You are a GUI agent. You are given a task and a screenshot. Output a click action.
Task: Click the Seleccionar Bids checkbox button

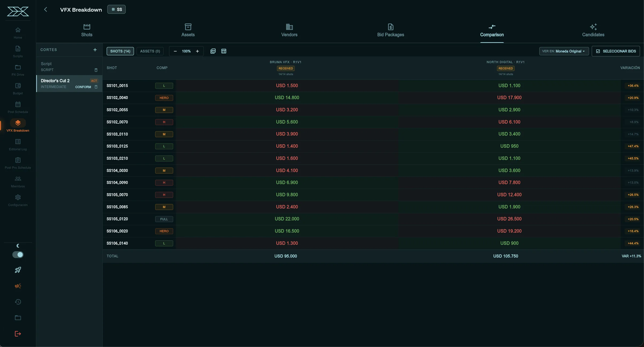[x=616, y=51]
